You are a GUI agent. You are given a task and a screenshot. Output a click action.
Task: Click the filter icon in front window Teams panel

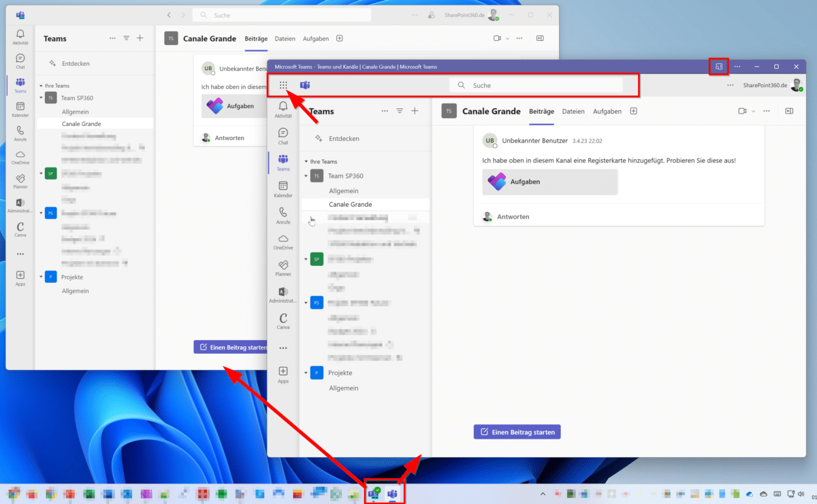coord(400,111)
